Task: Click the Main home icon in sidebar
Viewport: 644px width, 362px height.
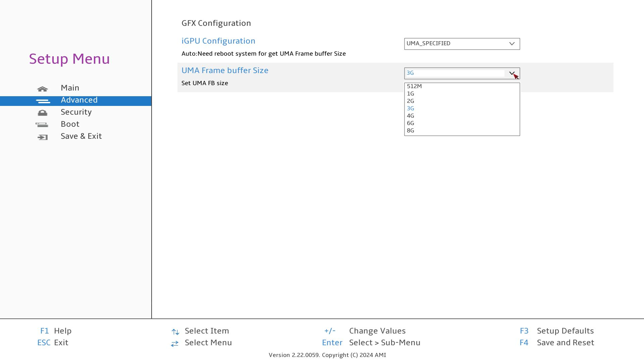Action: [x=43, y=89]
